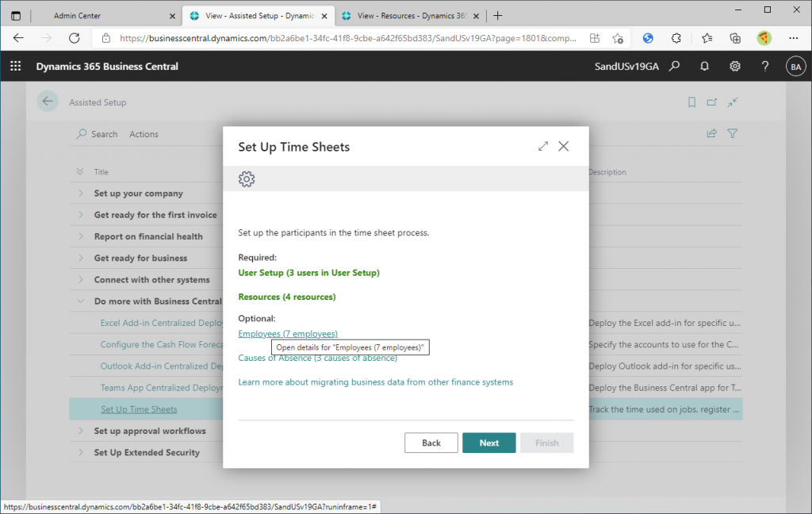This screenshot has height=514, width=812.
Task: Open the Set Up Time Sheets list link
Action: pyautogui.click(x=139, y=409)
